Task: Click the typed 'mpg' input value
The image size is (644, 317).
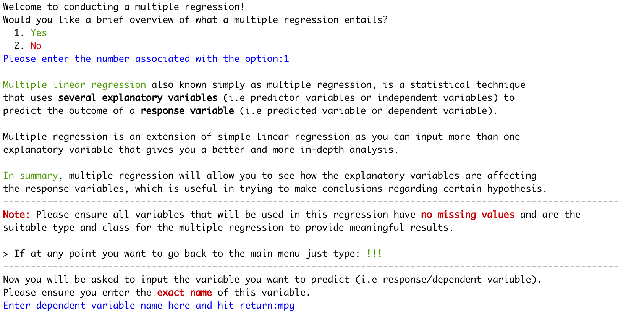Action: pos(286,306)
